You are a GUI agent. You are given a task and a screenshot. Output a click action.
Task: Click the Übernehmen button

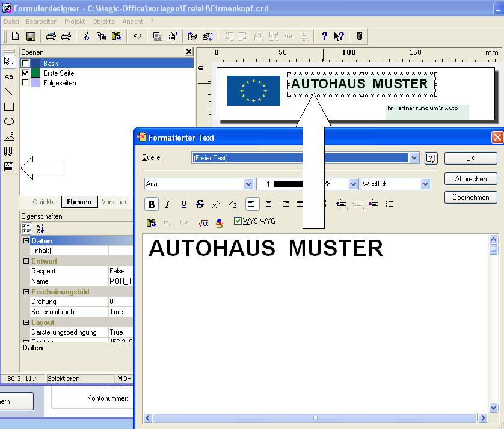470,198
